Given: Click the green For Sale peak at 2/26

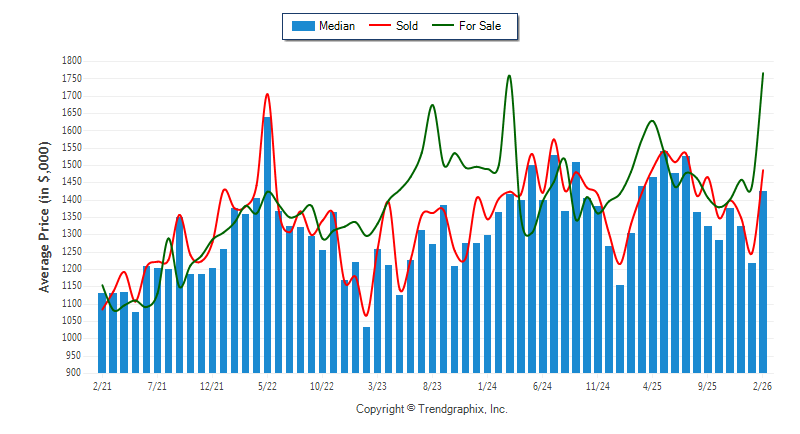Looking at the screenshot, I should 763,73.
